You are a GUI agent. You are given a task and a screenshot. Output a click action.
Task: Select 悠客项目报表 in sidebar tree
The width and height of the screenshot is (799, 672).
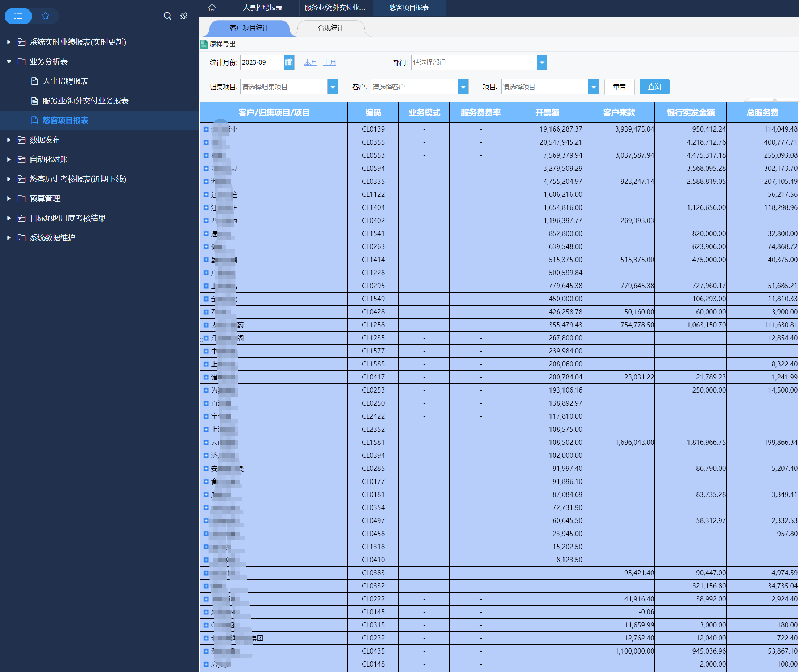pos(66,120)
